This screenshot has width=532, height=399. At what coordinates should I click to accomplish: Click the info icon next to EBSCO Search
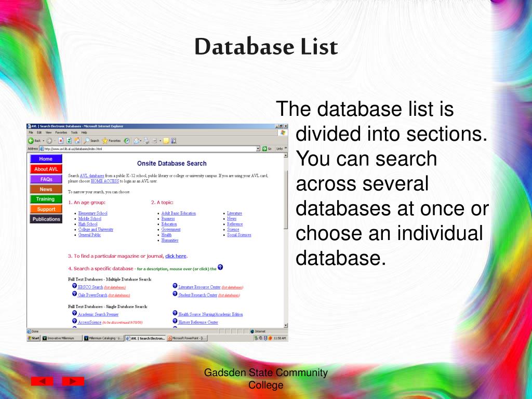tap(74, 286)
